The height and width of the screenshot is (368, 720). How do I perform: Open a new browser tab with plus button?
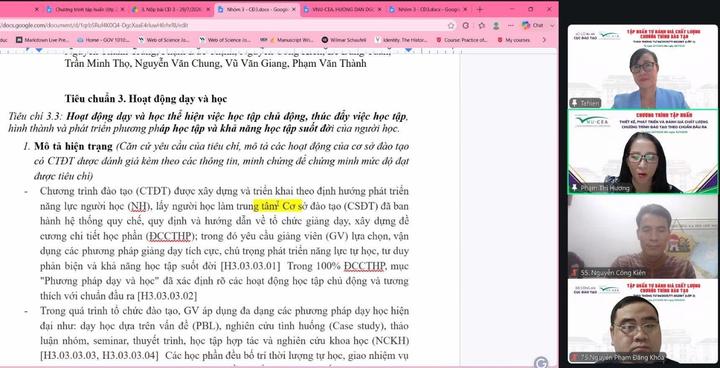point(480,9)
